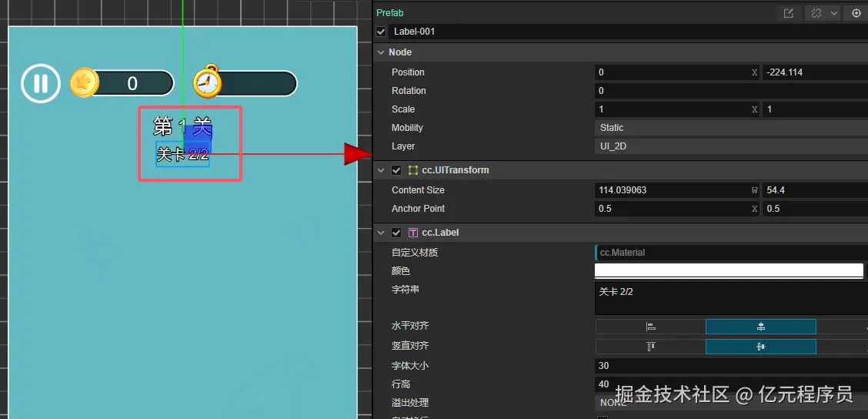This screenshot has height=419, width=868.
Task: Select the 第 1 关 label in scene
Action: (x=182, y=127)
